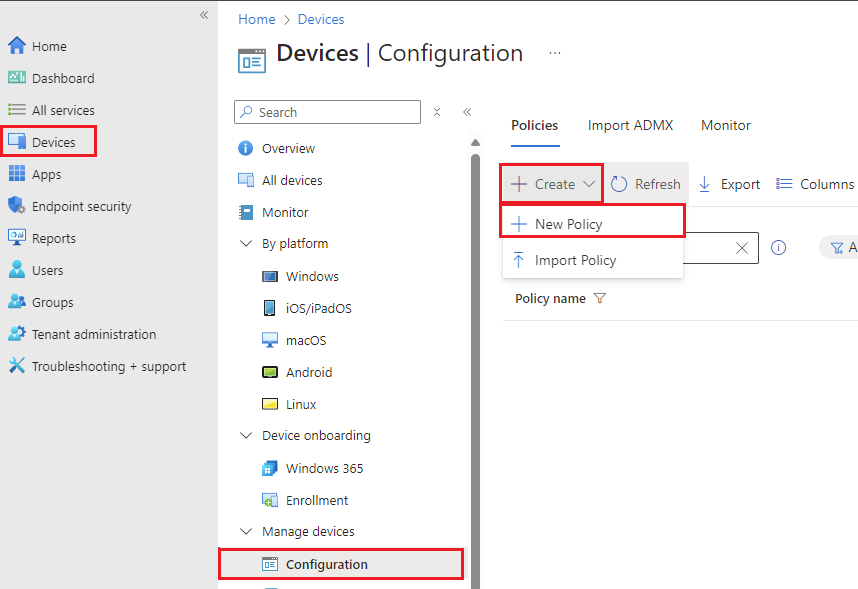Collapse the main left navigation sidebar
858x589 pixels.
coord(204,15)
